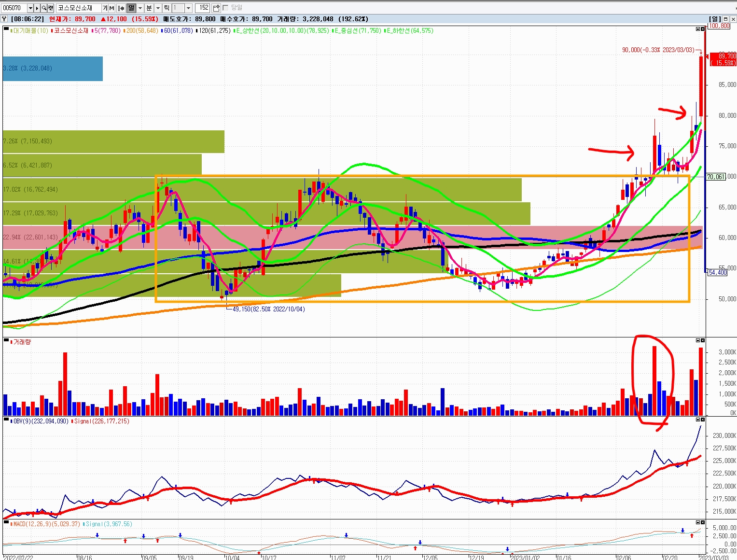The height and width of the screenshot is (560, 737).
Task: Expand dropdown next to 일 button
Action: click(140, 8)
